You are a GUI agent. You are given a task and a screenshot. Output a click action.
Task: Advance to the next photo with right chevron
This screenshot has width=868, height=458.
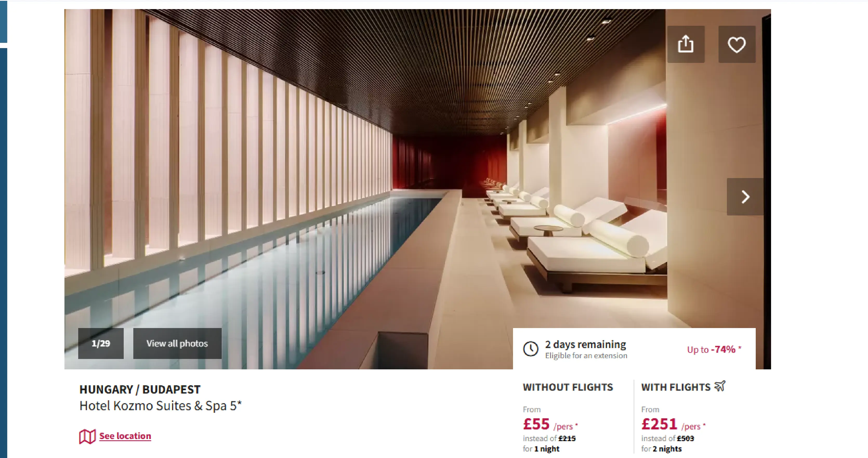(x=745, y=197)
